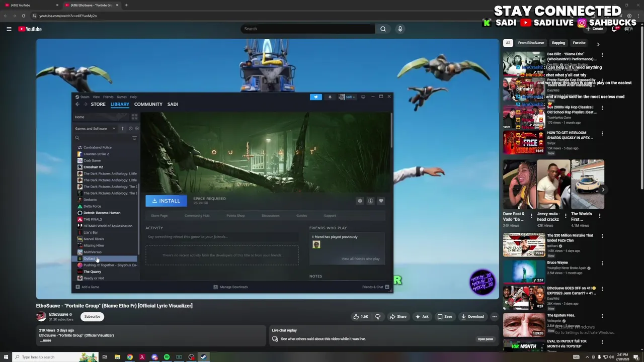Click the friend avatar under Friends Who Play

tap(316, 244)
